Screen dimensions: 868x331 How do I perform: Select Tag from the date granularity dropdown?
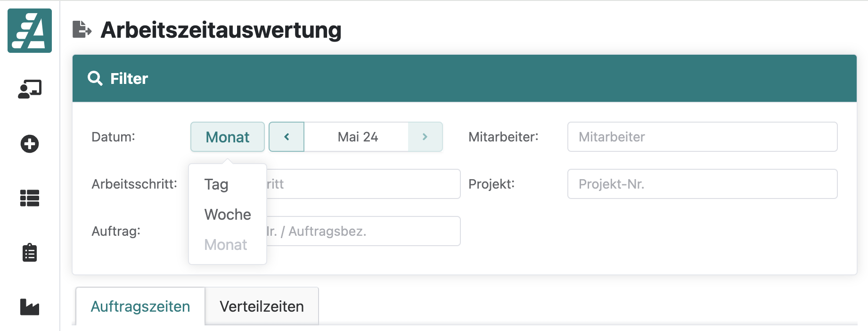tap(216, 184)
